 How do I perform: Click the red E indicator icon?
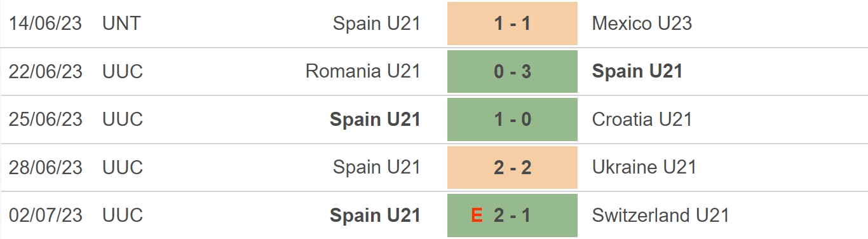pyautogui.click(x=477, y=215)
